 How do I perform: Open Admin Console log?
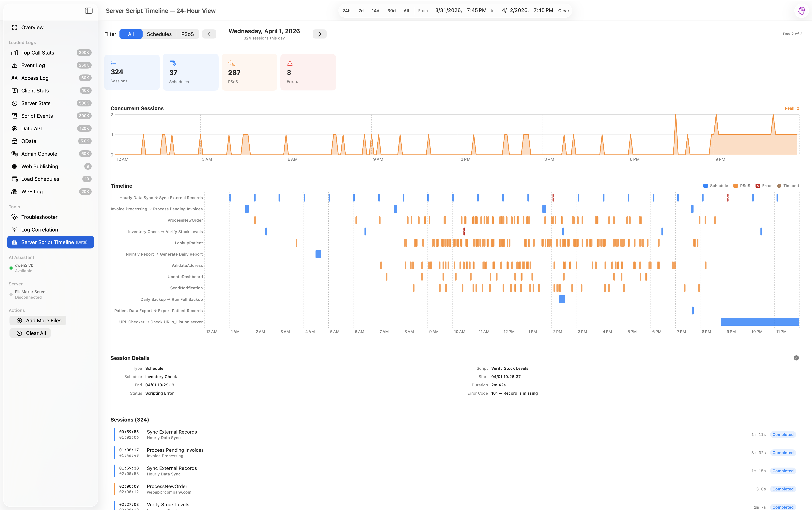[x=39, y=154]
